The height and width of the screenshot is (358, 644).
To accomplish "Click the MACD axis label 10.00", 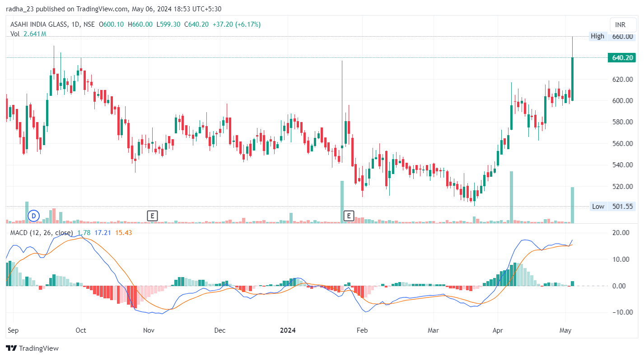I will 621,259.
